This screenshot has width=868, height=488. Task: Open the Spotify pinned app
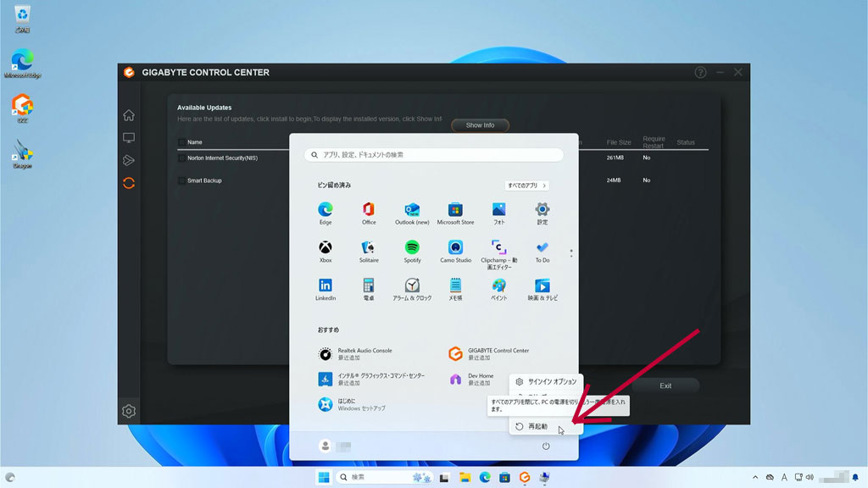[x=412, y=247]
